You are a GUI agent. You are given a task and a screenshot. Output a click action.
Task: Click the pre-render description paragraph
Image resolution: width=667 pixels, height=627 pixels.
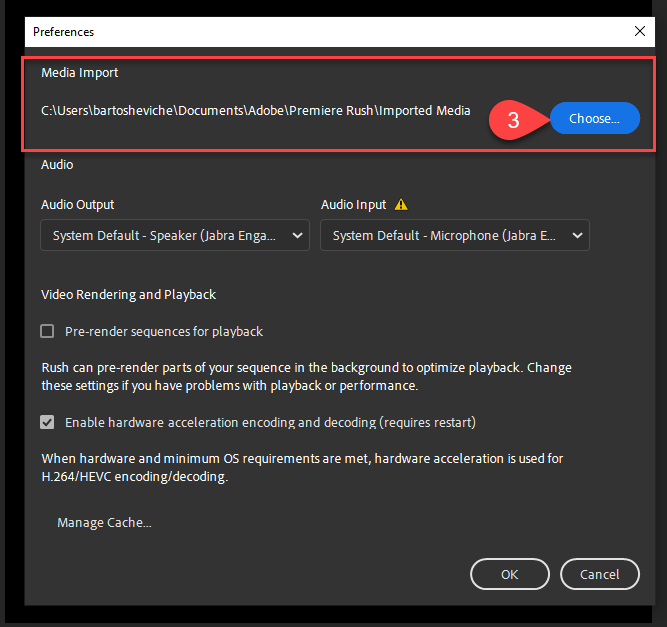click(306, 376)
